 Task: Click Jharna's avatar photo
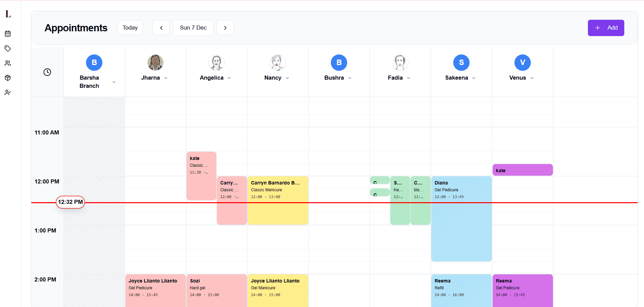click(x=155, y=63)
